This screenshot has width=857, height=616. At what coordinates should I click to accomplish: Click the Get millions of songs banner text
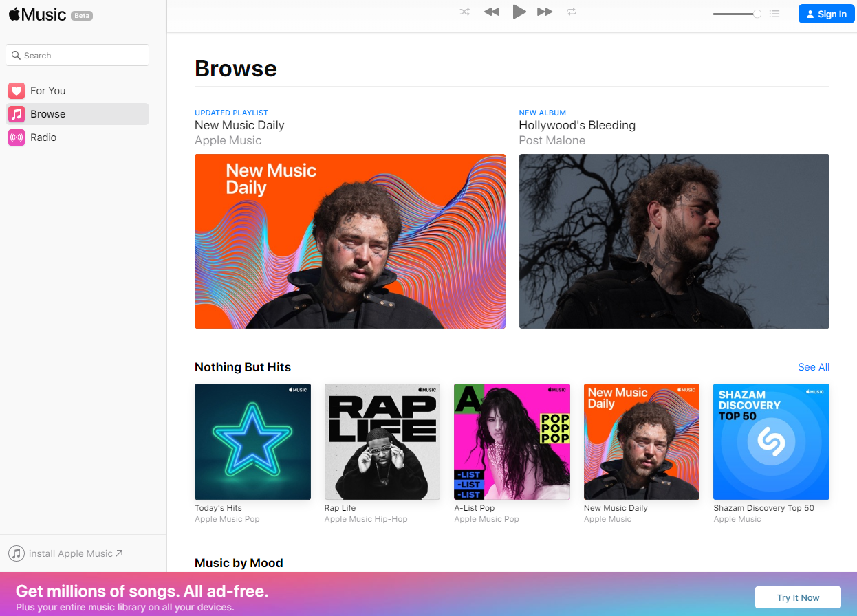[142, 591]
